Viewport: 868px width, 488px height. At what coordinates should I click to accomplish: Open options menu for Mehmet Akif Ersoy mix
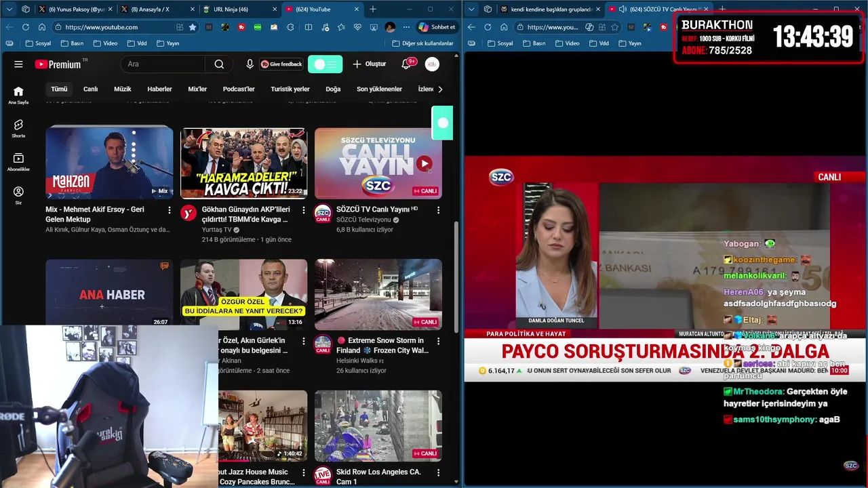click(169, 210)
